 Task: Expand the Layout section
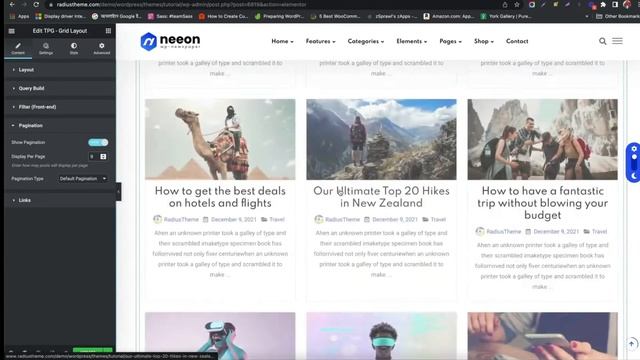coord(60,70)
